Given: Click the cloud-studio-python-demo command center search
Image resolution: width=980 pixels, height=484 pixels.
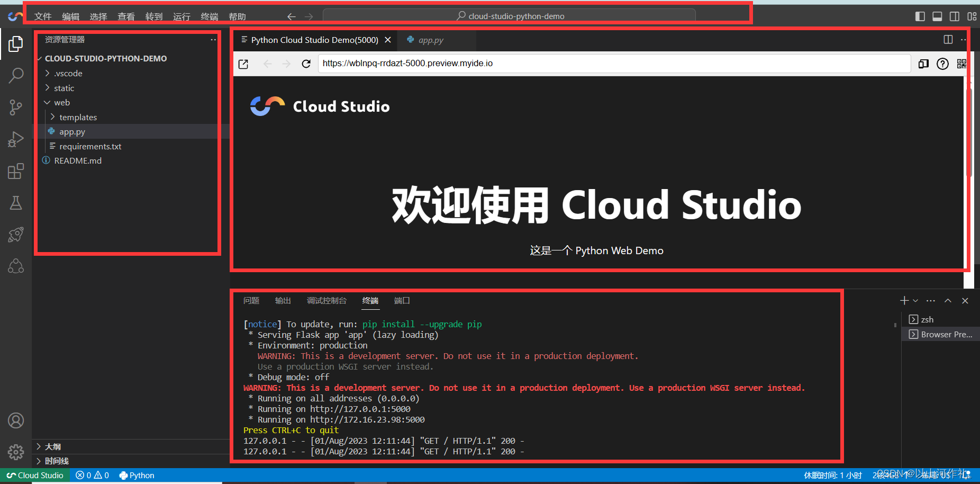Looking at the screenshot, I should coord(509,16).
